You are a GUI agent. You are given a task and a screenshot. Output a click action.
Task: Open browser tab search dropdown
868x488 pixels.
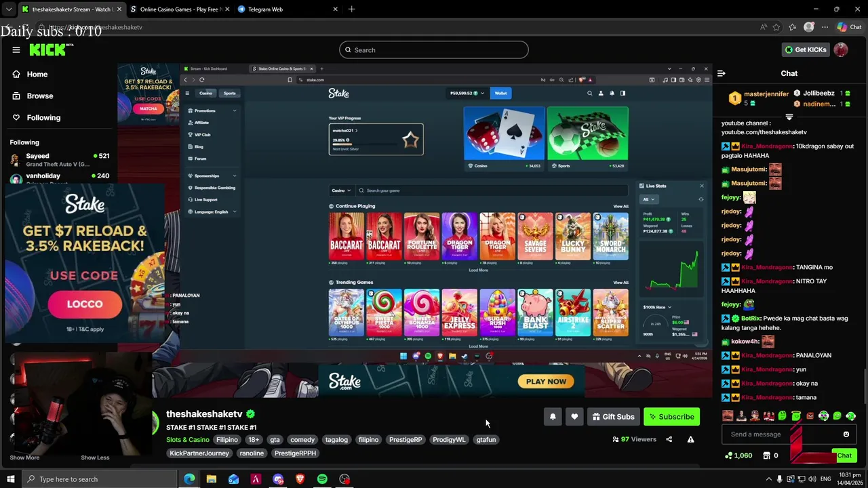tap(8, 9)
